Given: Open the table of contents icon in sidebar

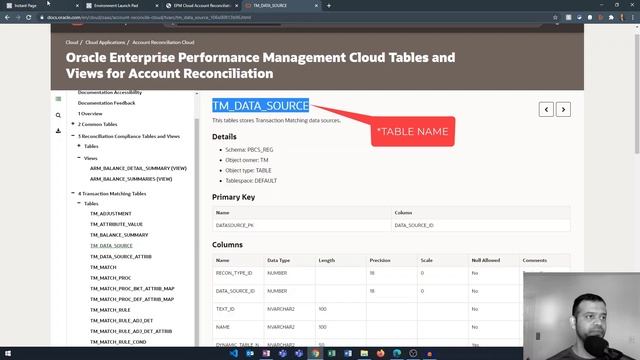Looking at the screenshot, I should 58,99.
